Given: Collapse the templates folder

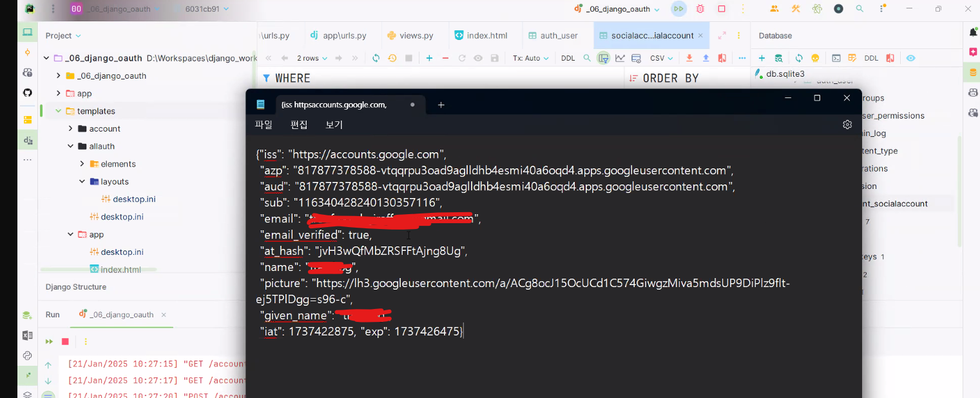Looking at the screenshot, I should click(59, 111).
